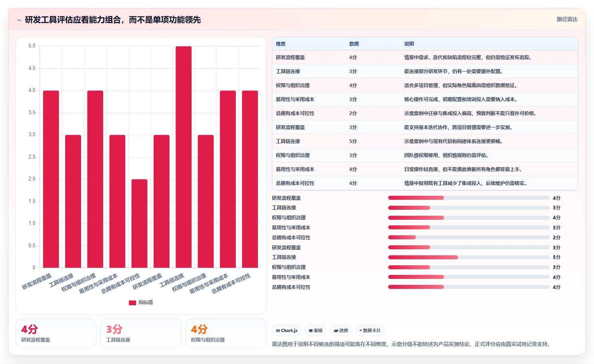Screen dimensions: 594x364
Task: Click the footnote starting with 雷达图用于说明
Action: point(411,344)
